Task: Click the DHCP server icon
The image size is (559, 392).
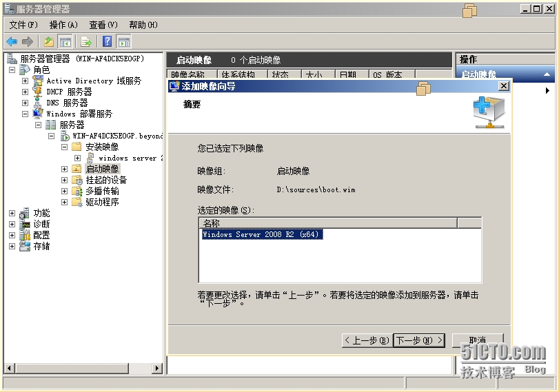Action: coord(37,92)
